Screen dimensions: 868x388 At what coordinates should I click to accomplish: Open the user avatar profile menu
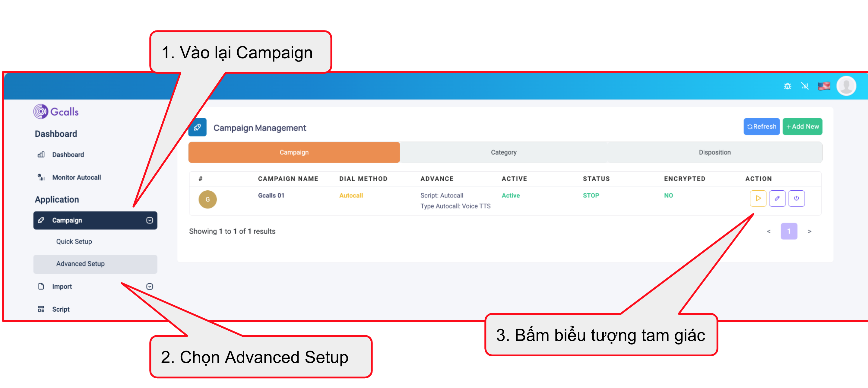pos(846,86)
